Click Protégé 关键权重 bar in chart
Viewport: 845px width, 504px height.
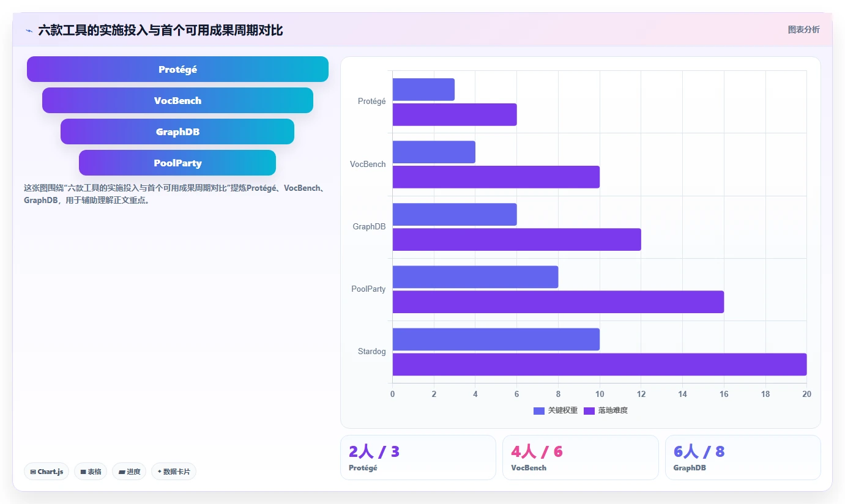tap(423, 89)
